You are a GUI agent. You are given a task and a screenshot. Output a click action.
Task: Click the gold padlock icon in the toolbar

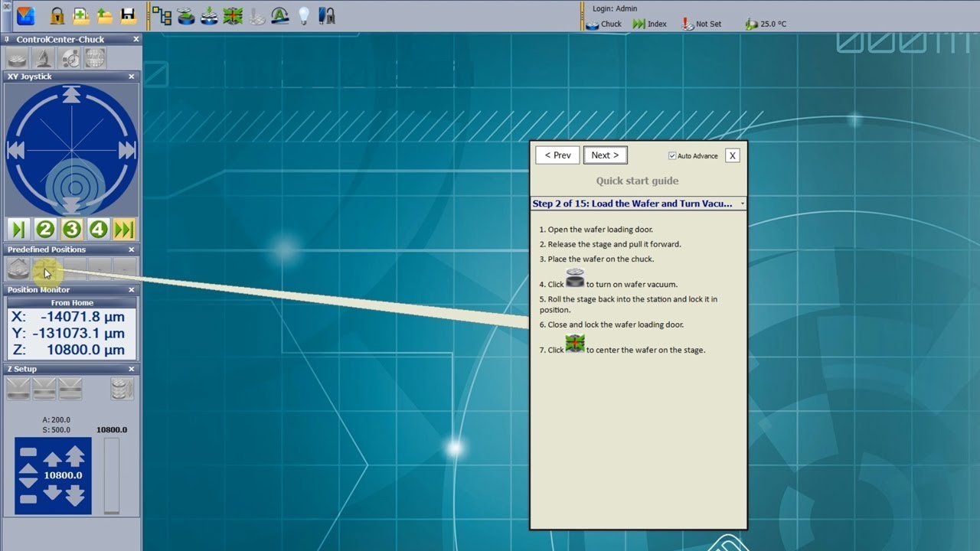(x=57, y=15)
